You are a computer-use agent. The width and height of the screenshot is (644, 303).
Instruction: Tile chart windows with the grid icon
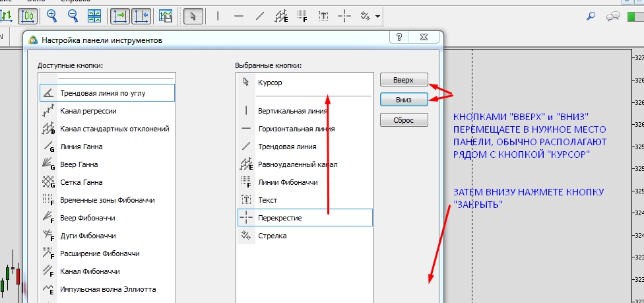click(94, 17)
